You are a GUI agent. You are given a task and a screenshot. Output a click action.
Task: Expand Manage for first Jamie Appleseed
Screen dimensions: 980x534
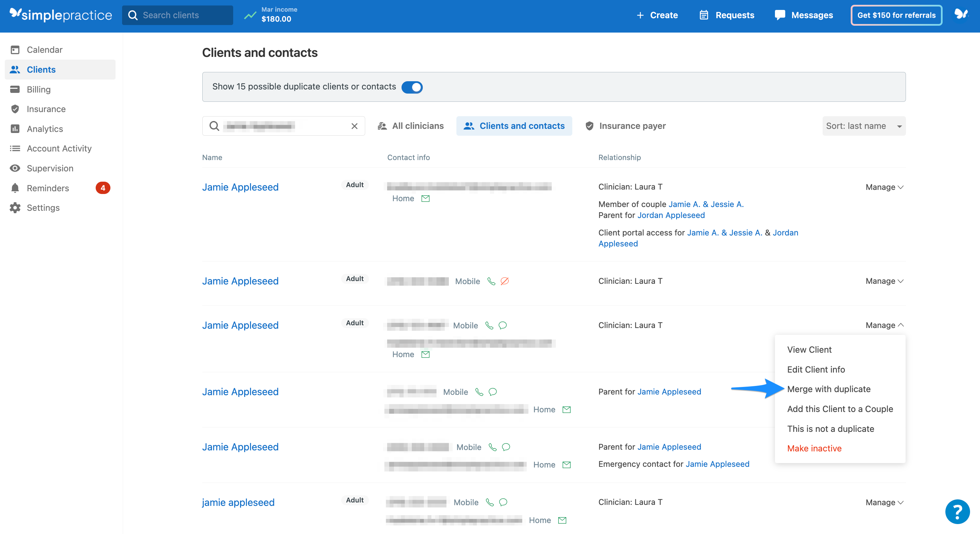(x=884, y=187)
